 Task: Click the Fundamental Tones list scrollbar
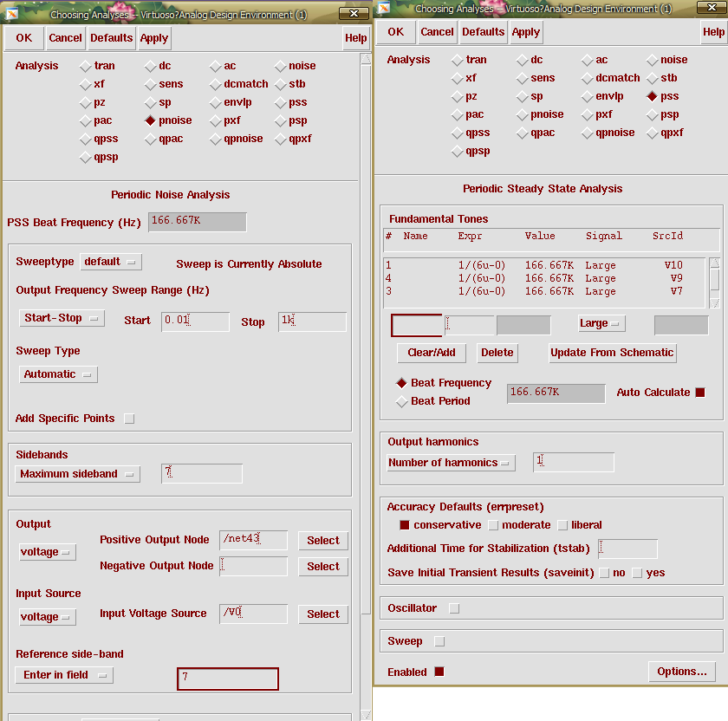click(x=714, y=283)
